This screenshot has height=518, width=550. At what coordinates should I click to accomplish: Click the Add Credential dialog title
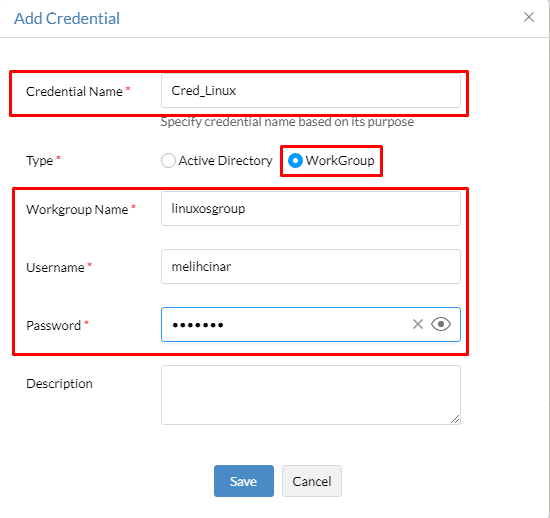pos(67,19)
